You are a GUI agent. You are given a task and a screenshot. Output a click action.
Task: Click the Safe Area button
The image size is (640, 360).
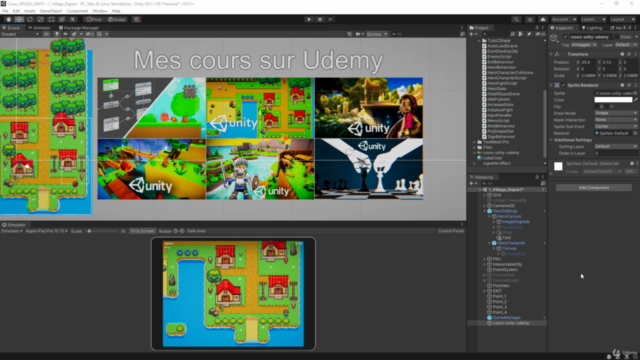point(196,231)
